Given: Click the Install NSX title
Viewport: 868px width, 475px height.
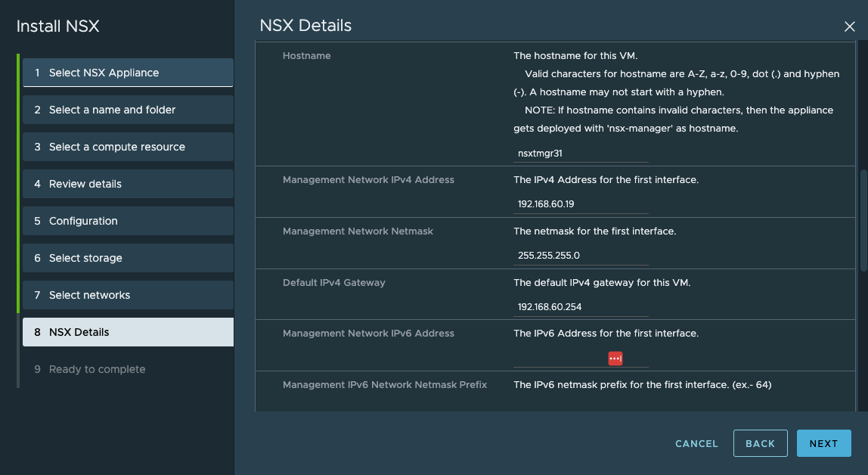Looking at the screenshot, I should pos(57,26).
